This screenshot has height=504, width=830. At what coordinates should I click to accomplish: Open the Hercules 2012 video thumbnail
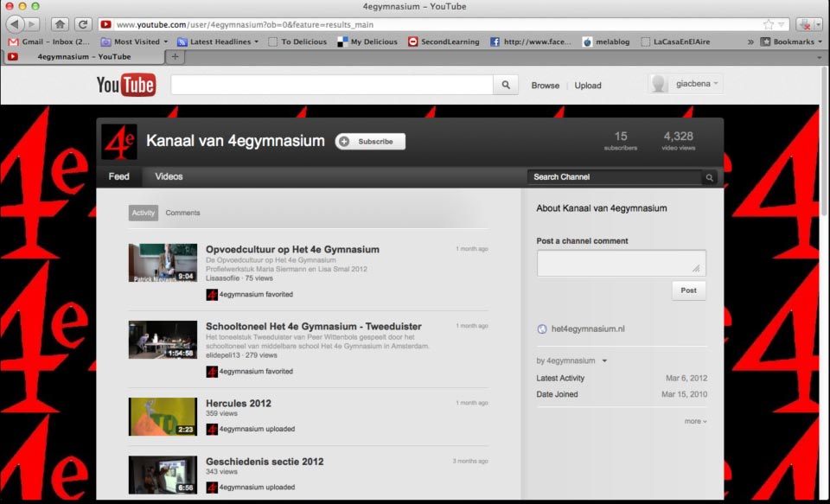tap(163, 417)
